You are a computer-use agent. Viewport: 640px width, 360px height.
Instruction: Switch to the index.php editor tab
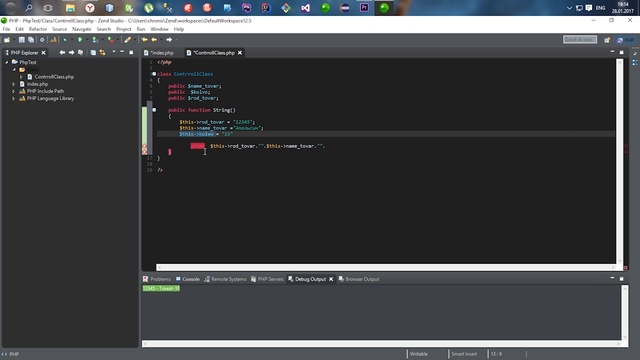(x=159, y=53)
